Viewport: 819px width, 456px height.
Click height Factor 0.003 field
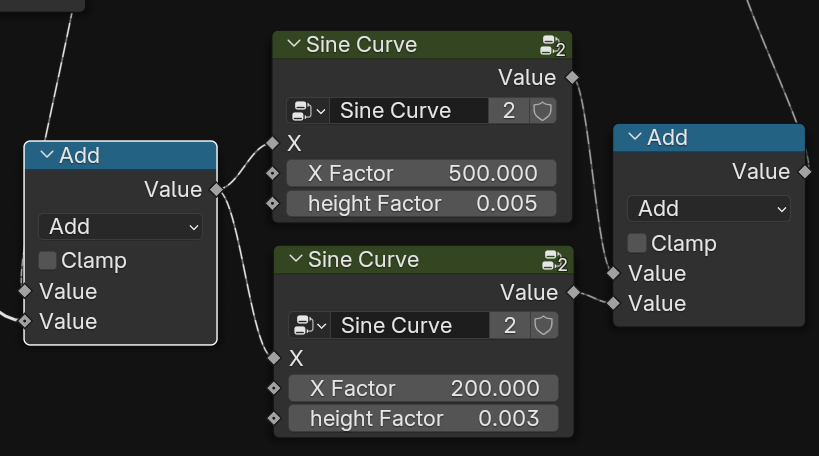click(x=423, y=418)
